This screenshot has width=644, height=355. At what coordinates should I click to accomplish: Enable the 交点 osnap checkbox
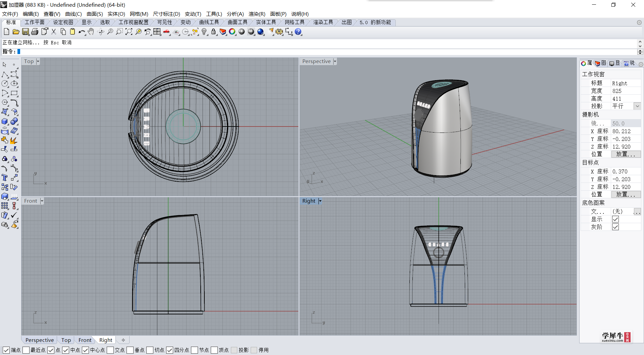[x=110, y=350]
